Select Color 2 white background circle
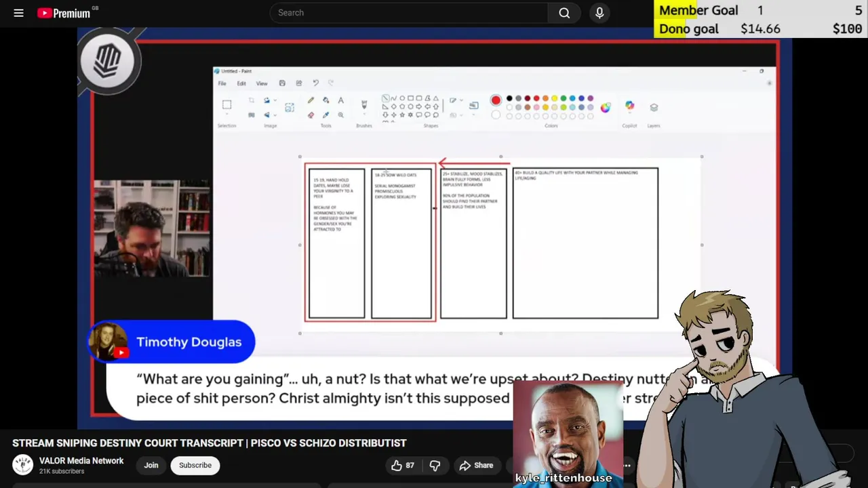The width and height of the screenshot is (868, 488). point(496,115)
